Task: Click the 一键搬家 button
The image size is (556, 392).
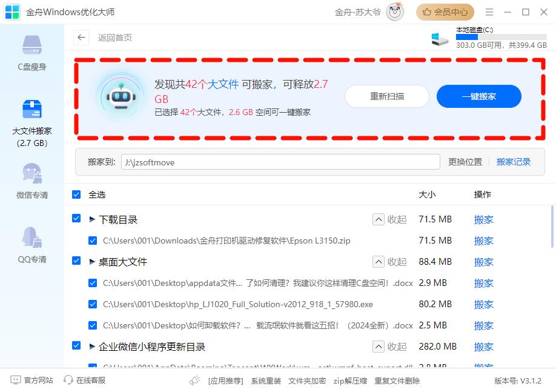Action: pos(478,96)
